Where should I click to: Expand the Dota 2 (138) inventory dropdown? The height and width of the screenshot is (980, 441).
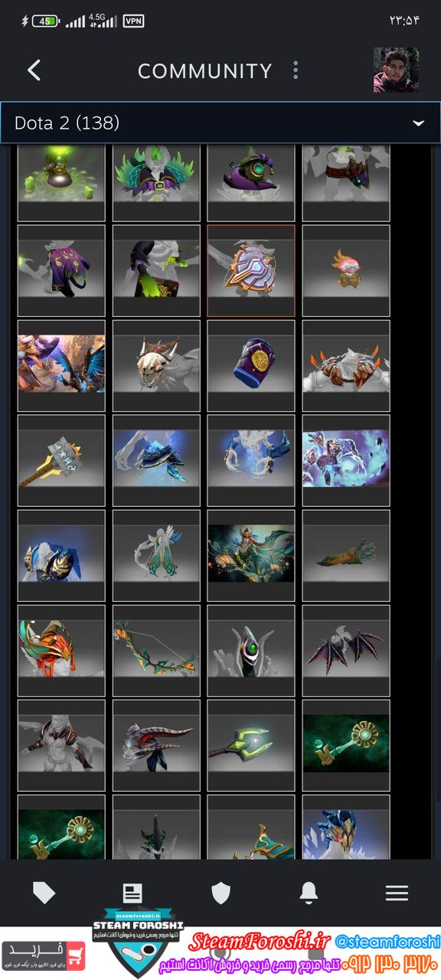(220, 122)
